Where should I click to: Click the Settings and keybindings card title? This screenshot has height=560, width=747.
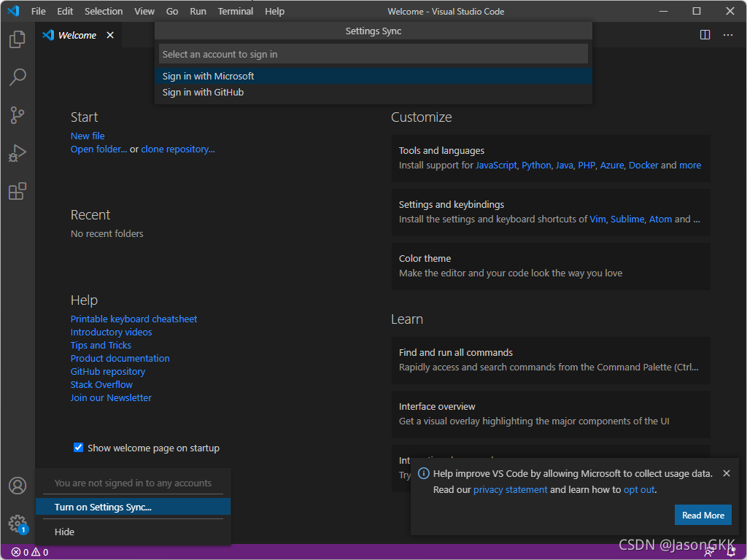(x=451, y=205)
